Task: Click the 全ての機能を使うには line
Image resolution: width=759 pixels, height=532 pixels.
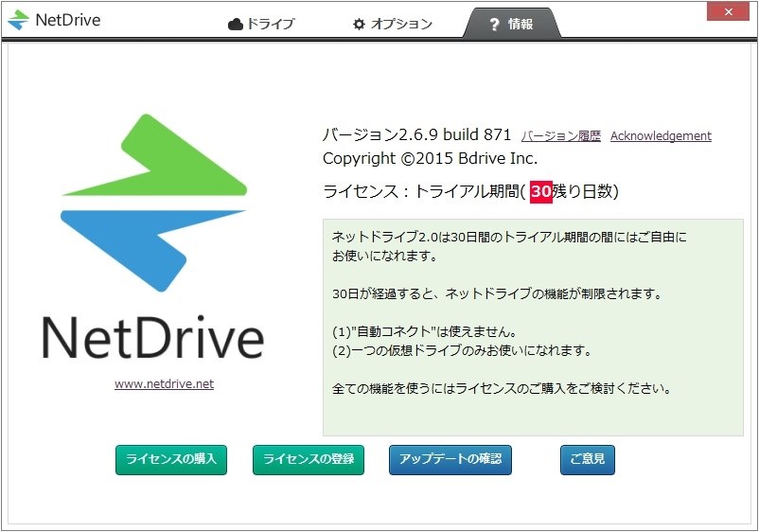Action: point(502,388)
